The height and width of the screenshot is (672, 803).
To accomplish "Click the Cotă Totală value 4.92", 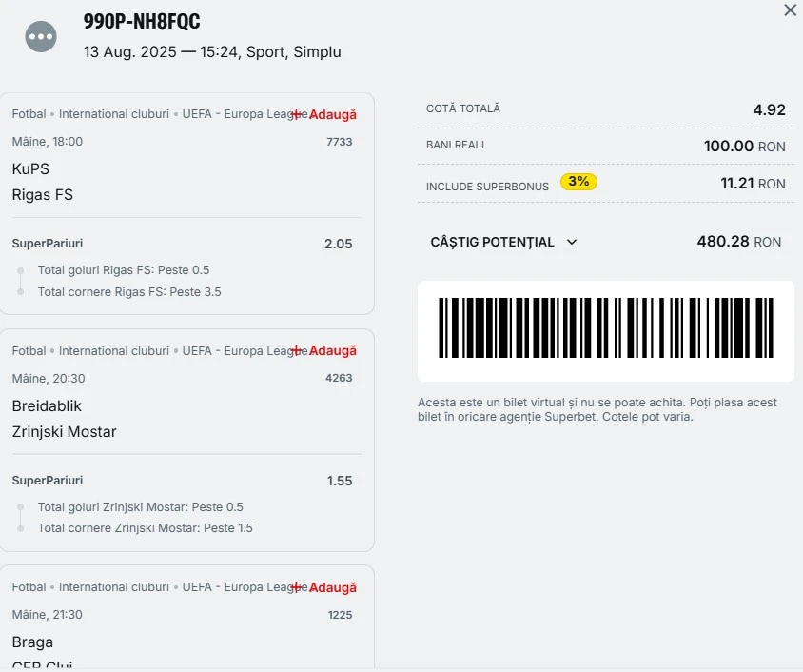I will click(x=769, y=109).
